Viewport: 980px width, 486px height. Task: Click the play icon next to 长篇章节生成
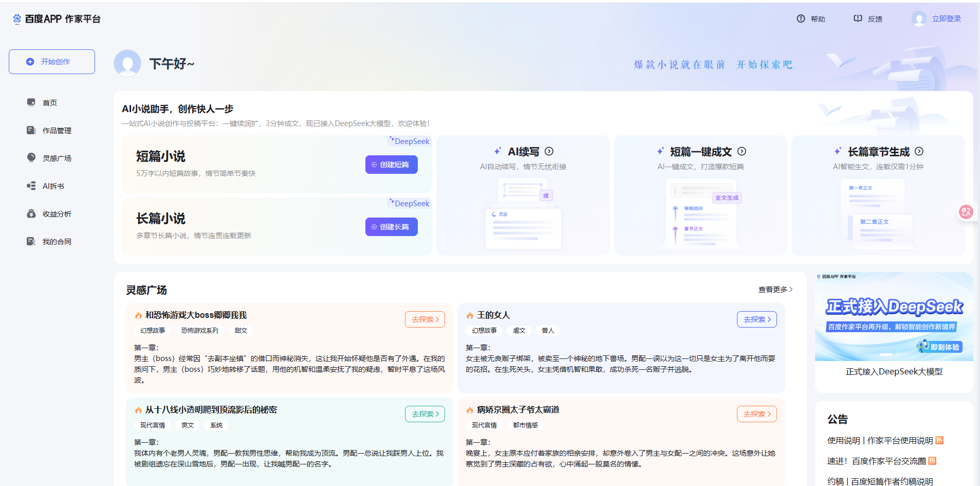[x=919, y=151]
